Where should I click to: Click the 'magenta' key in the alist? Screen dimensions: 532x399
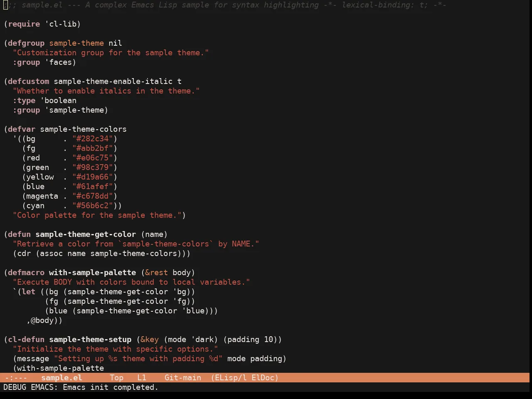coord(42,196)
